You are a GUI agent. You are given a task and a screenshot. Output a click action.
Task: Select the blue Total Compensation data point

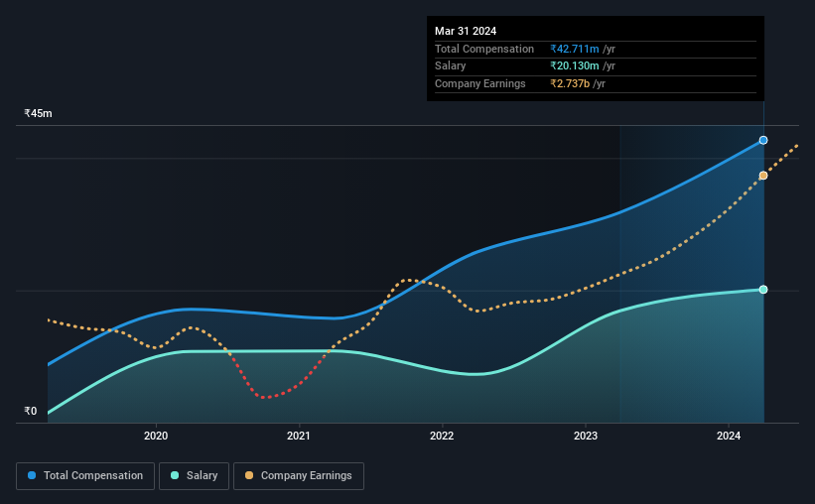(x=763, y=140)
